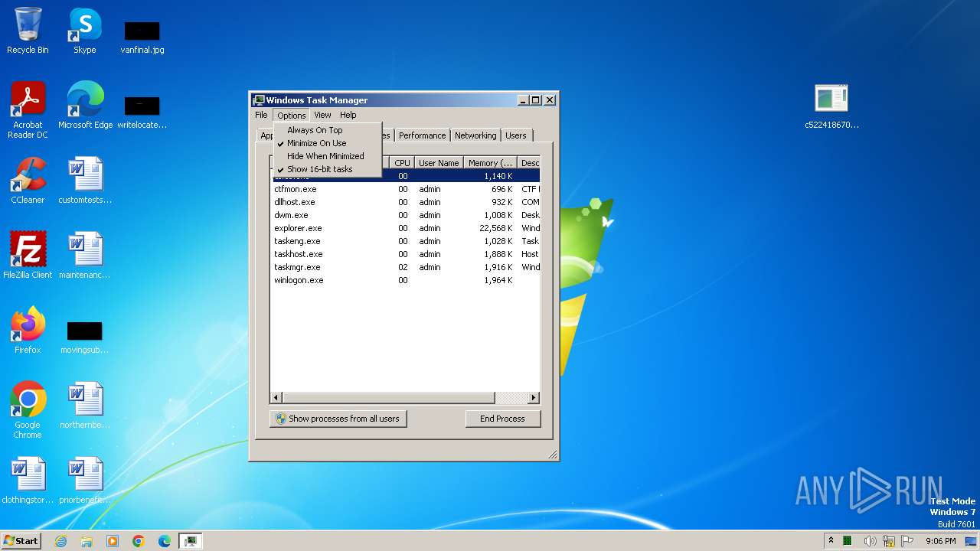
Task: Open the media player taskbar icon
Action: click(x=113, y=541)
